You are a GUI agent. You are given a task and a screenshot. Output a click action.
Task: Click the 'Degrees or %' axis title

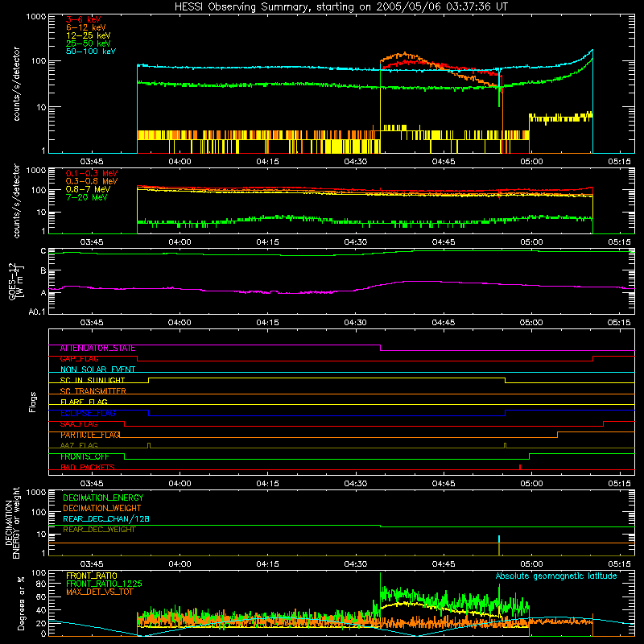tap(21, 603)
